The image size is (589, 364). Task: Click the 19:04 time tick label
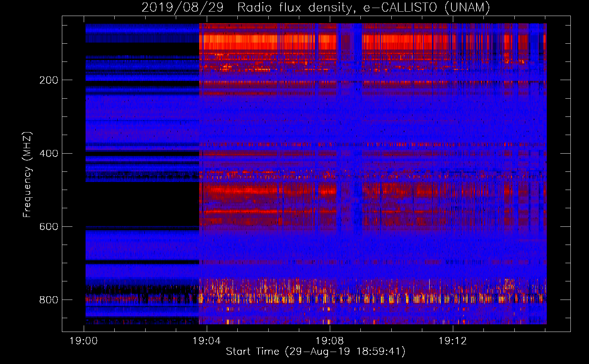(207, 341)
